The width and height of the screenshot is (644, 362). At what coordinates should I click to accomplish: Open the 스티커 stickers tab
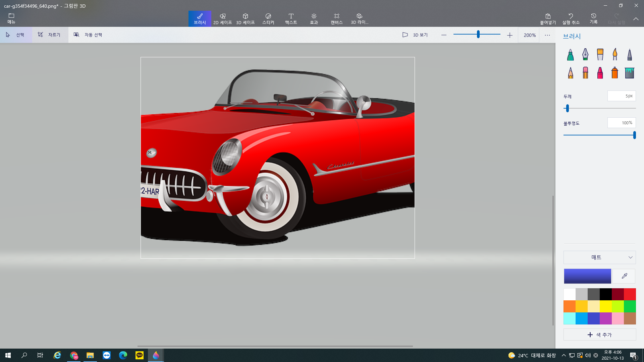[x=268, y=19]
